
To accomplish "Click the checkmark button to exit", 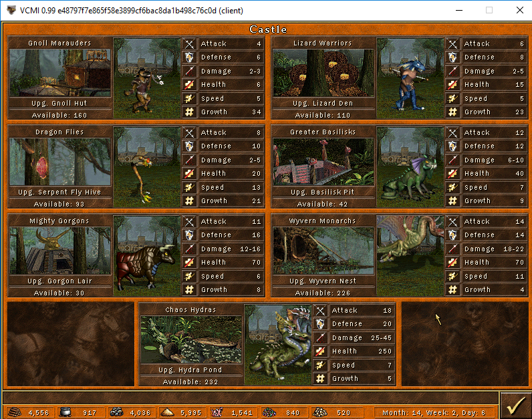I will point(515,405).
